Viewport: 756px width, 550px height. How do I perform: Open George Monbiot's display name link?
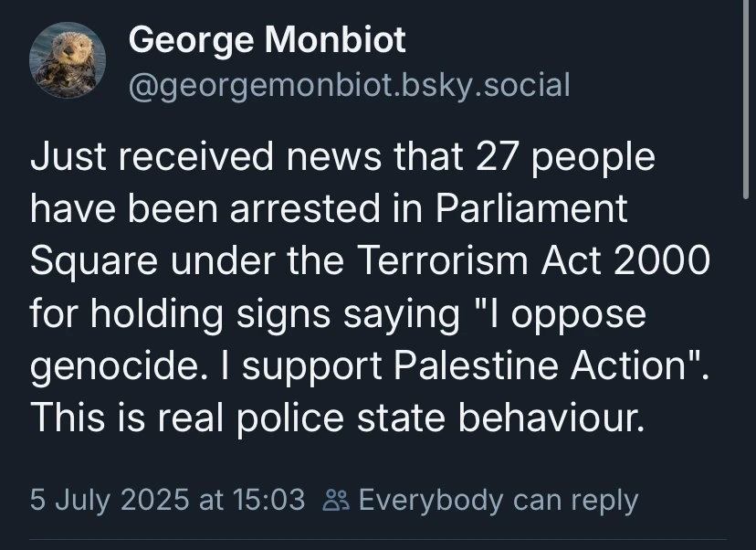point(267,40)
